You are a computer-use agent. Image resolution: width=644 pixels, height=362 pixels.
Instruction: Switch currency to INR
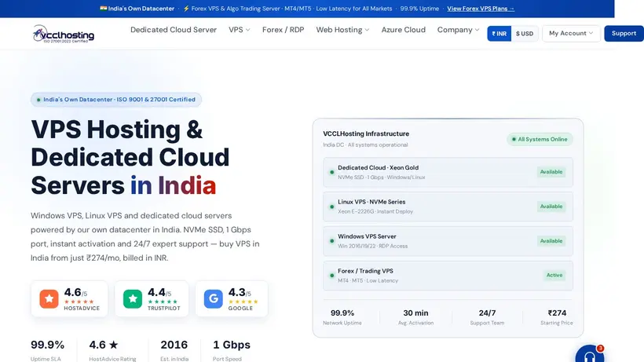pos(499,34)
